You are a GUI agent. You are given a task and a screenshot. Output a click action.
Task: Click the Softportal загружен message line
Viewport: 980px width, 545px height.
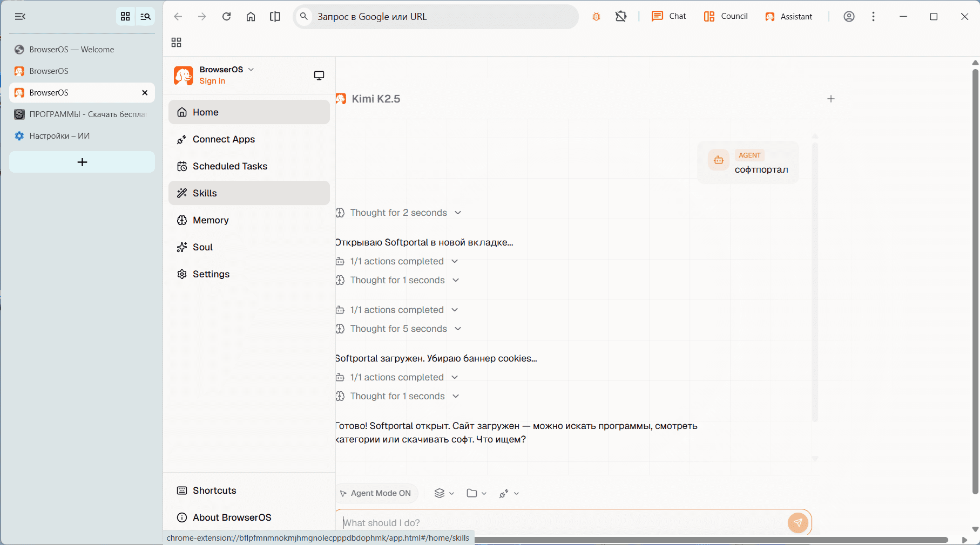click(x=436, y=358)
